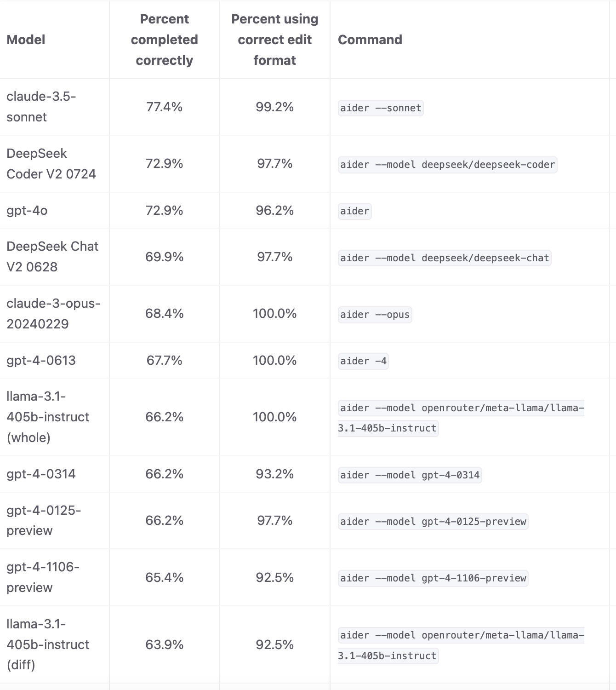This screenshot has width=616, height=690.
Task: Click the 63.9% completion value
Action: pos(164,644)
